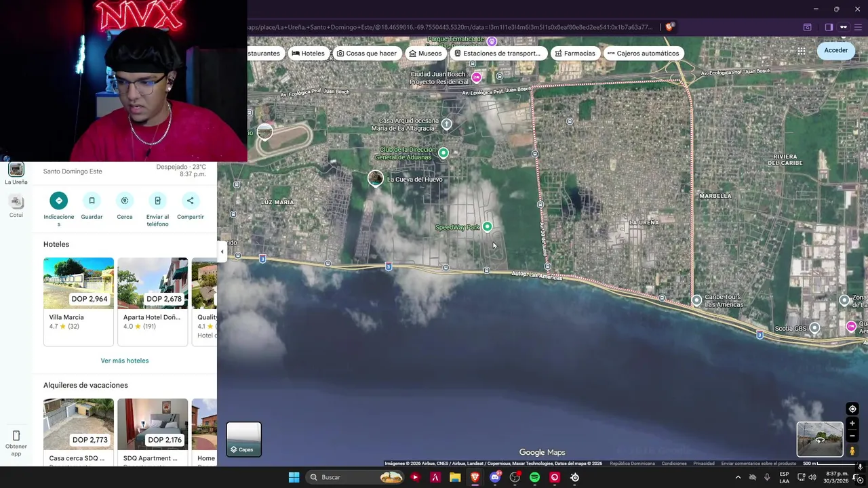Open Brave hamburger main menu
The height and width of the screenshot is (488, 868).
pyautogui.click(x=859, y=27)
